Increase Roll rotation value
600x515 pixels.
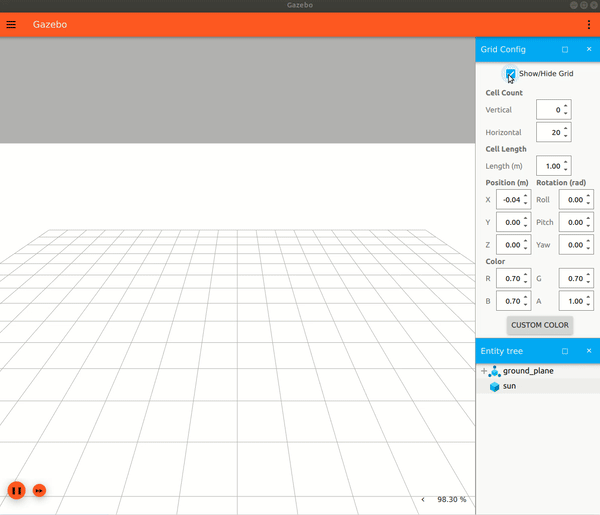pyautogui.click(x=588, y=196)
